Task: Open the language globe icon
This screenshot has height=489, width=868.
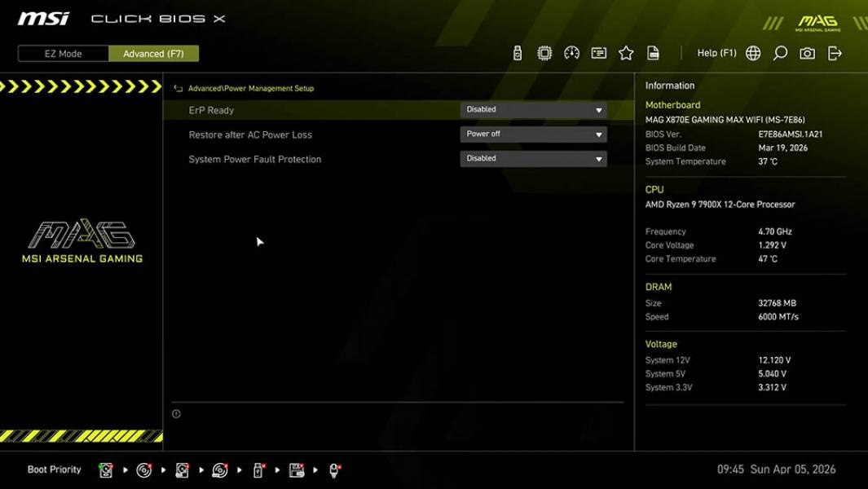Action: (752, 52)
